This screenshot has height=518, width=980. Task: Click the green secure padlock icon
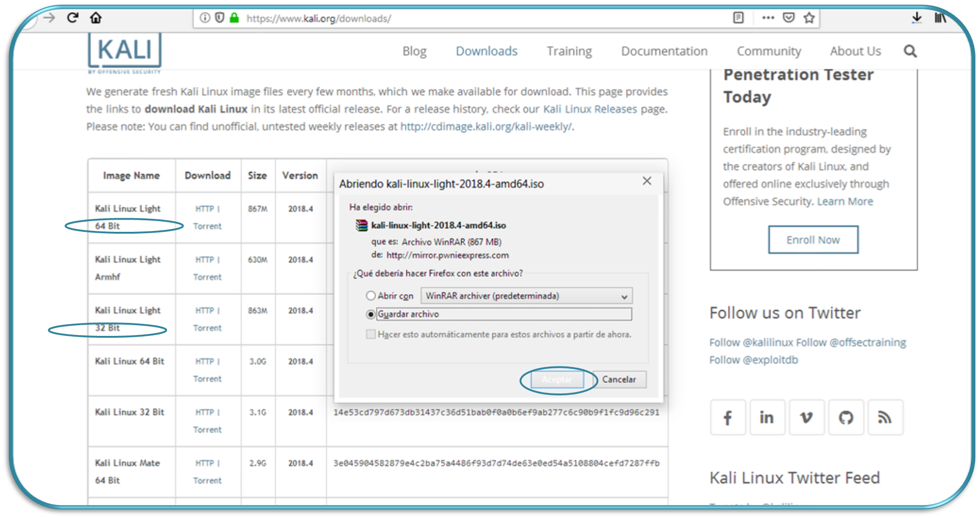click(x=234, y=18)
